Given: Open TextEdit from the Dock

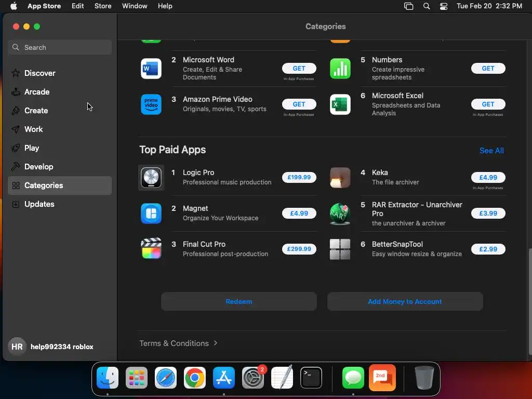Looking at the screenshot, I should (282, 378).
